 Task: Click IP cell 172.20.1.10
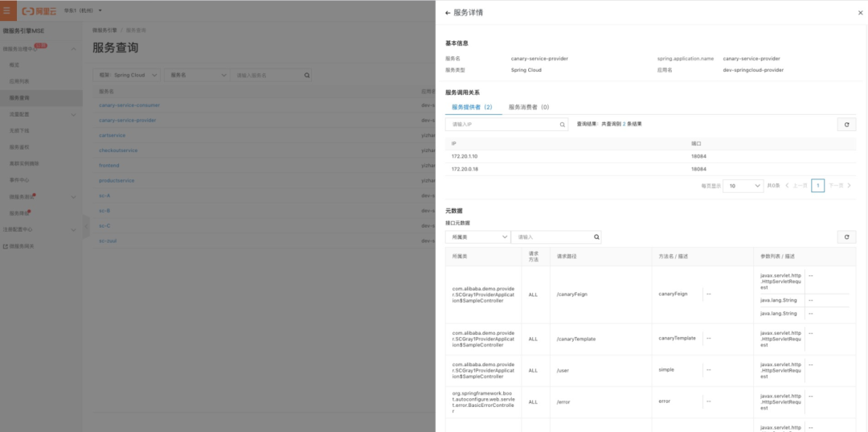(465, 157)
